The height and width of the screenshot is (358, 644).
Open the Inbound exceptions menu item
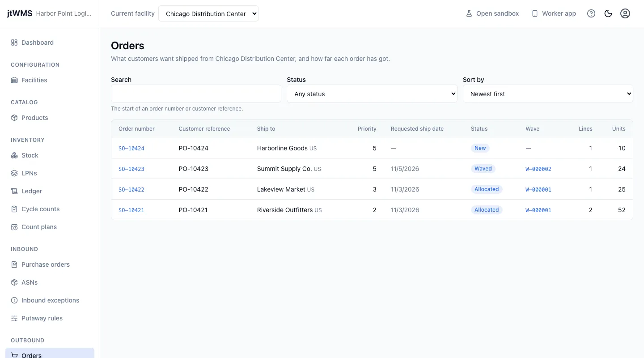pos(50,300)
